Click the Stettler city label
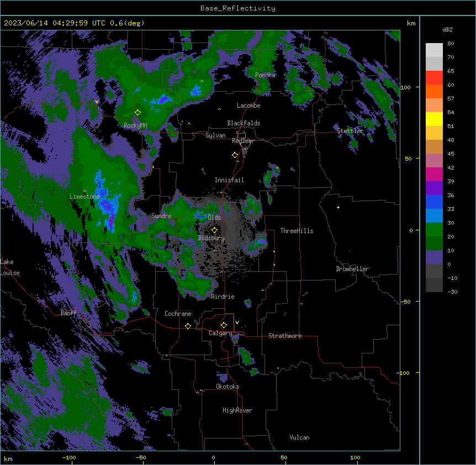This screenshot has width=476, height=465. pyautogui.click(x=350, y=131)
